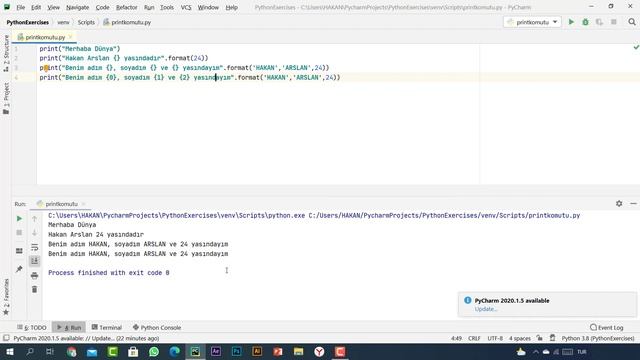Open the Code menu
Viewport: 640px width, 360px height.
pyautogui.click(x=102, y=7)
